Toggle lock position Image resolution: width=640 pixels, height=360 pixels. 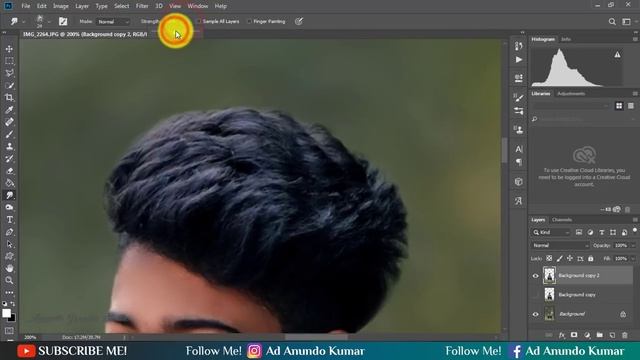coord(570,258)
